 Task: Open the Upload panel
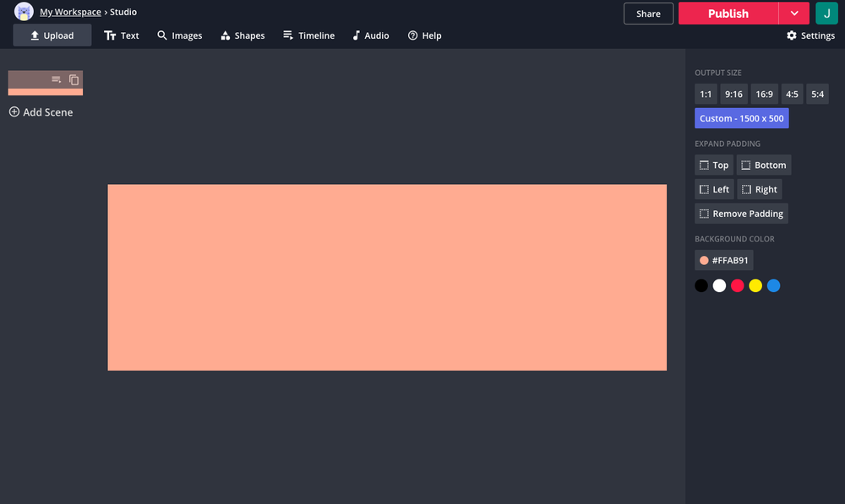(x=52, y=35)
